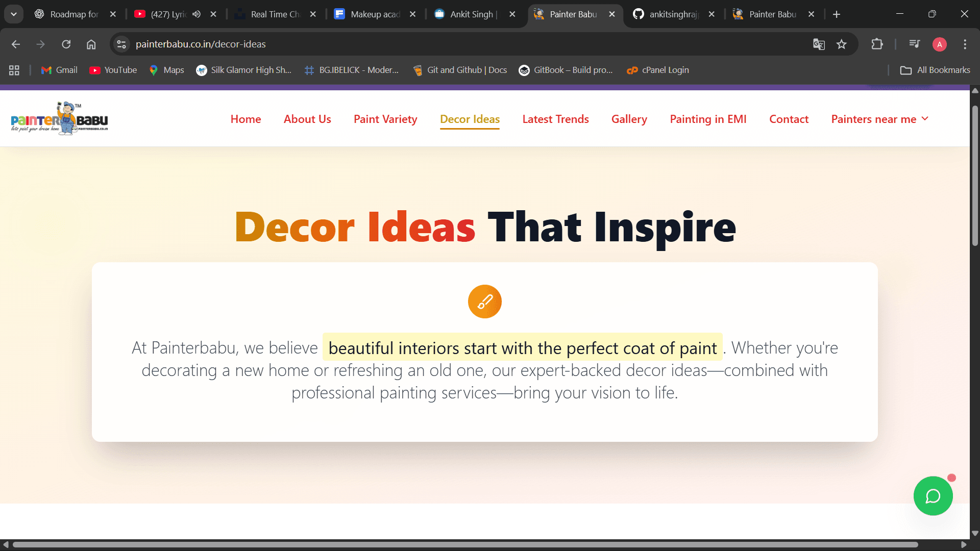Open the Extensions puzzle icon
Screen dimensions: 980x551
[x=877, y=44]
